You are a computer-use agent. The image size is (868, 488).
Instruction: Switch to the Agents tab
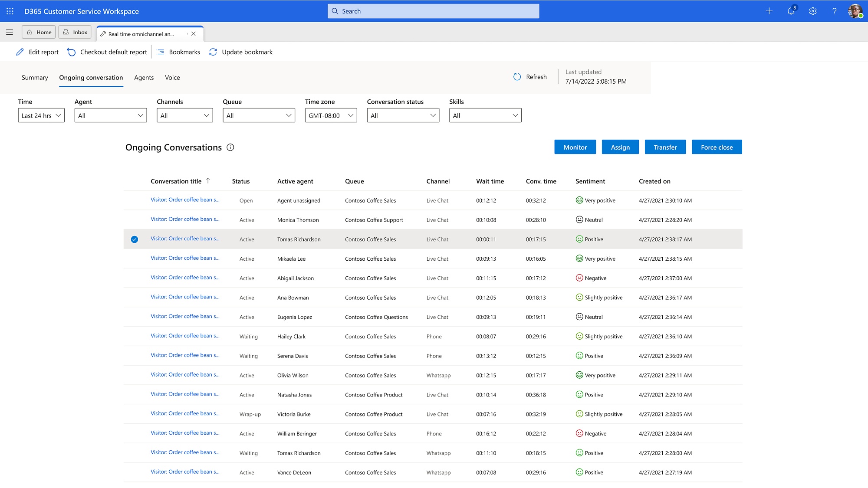143,78
